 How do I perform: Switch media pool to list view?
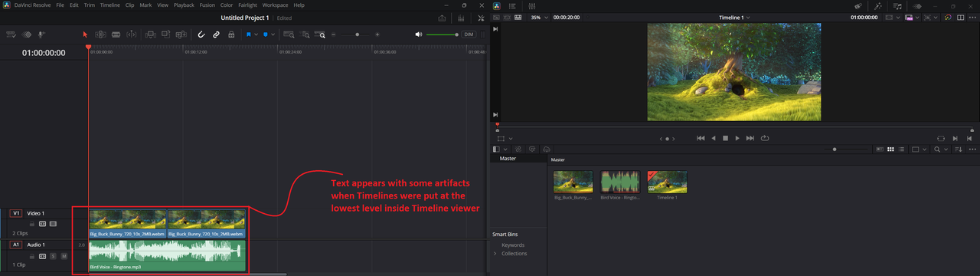click(901, 149)
